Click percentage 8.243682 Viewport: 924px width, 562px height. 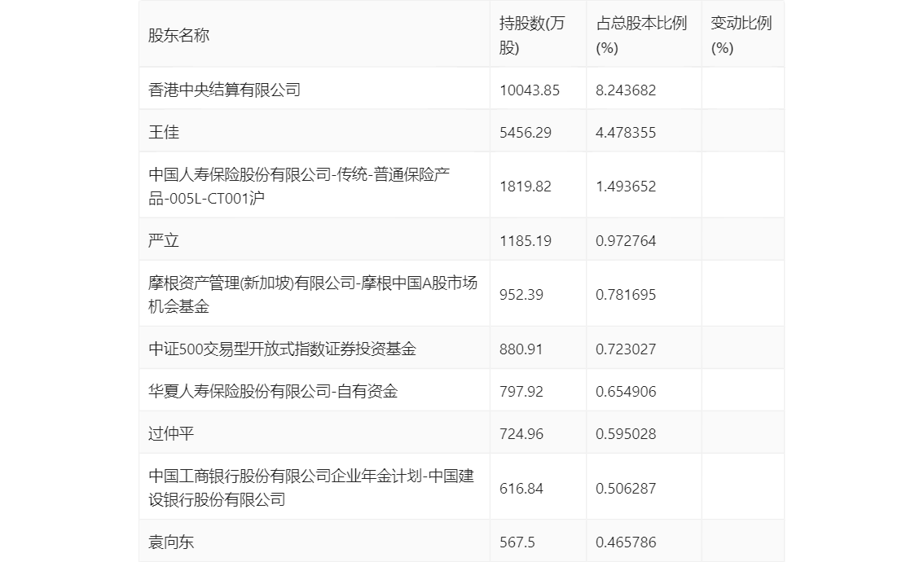[625, 90]
